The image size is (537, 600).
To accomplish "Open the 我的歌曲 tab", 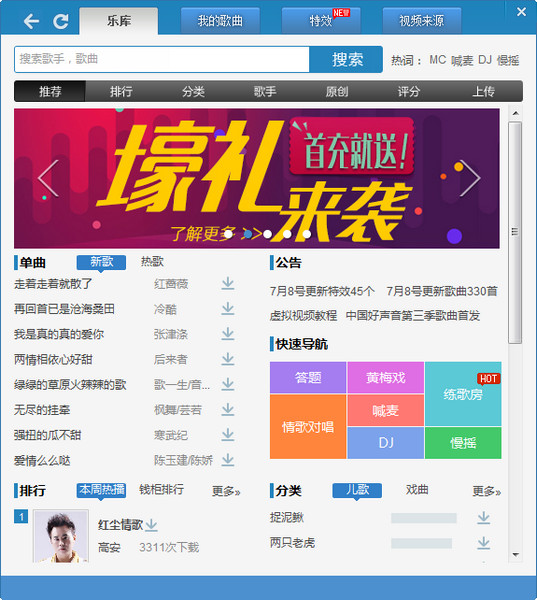I will [220, 21].
